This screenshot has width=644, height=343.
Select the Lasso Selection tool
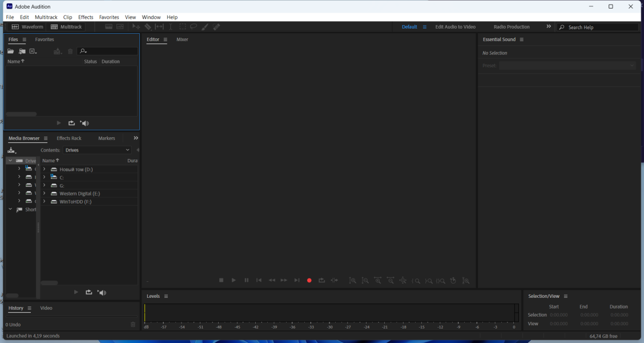click(x=194, y=27)
